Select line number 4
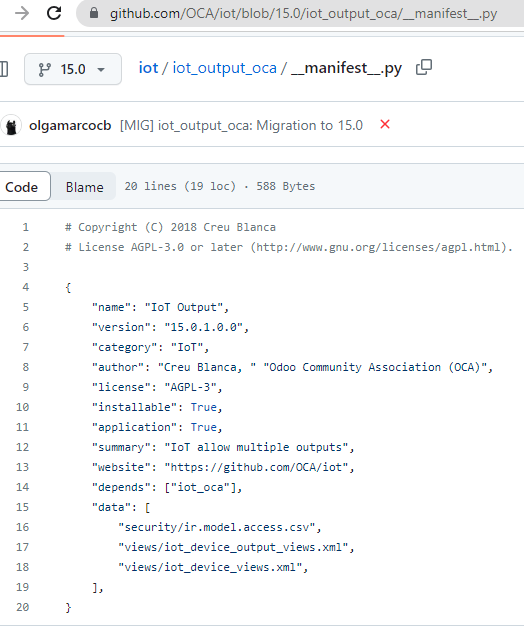Screen dimensions: 524x629 [25, 287]
